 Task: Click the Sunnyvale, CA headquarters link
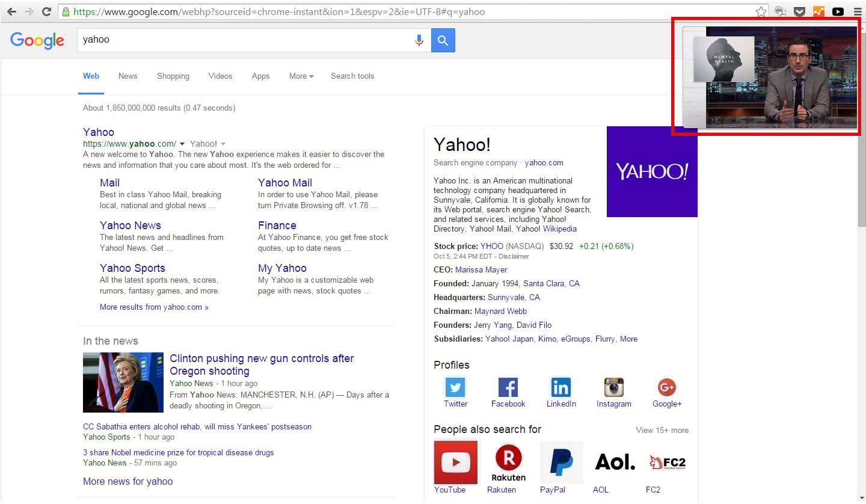click(x=514, y=298)
